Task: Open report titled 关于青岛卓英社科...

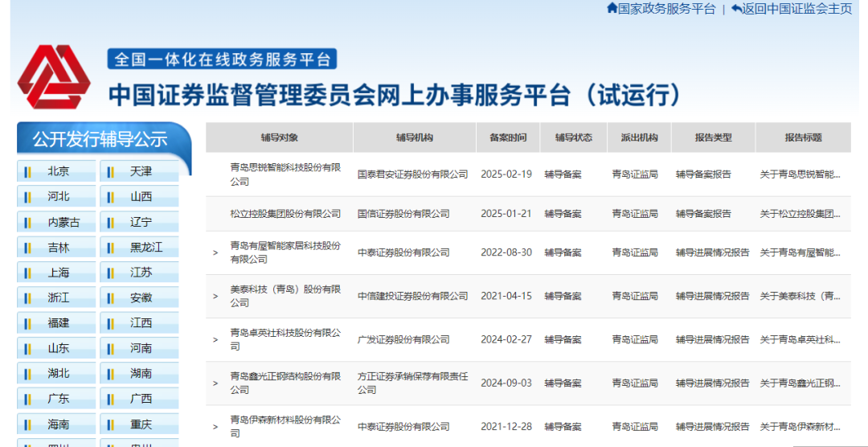Action: [800, 339]
